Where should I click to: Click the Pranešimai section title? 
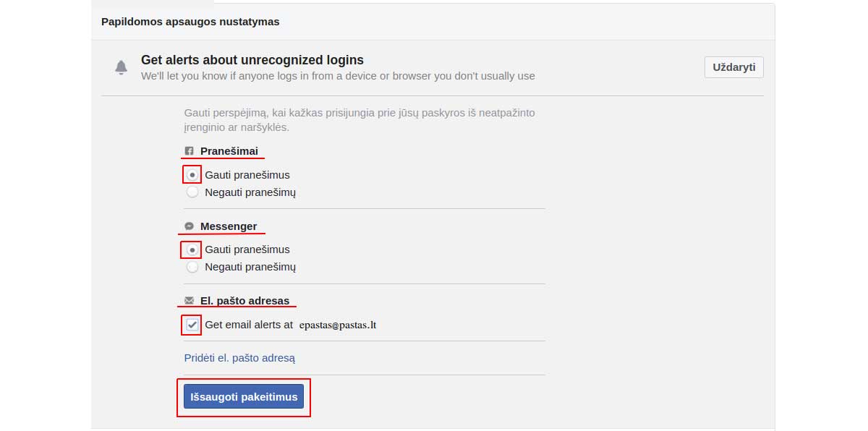tap(229, 151)
